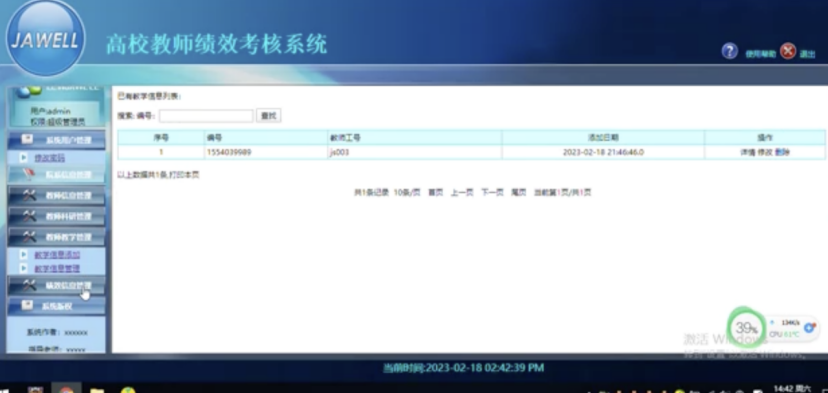Expand the 系统用户管理 menu

pos(56,140)
